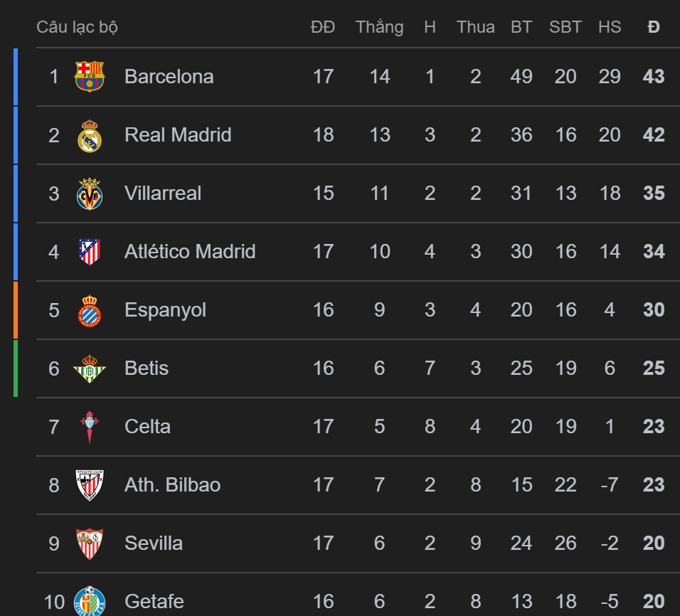The height and width of the screenshot is (616, 680).
Task: Click the Betis club crest
Action: [90, 368]
